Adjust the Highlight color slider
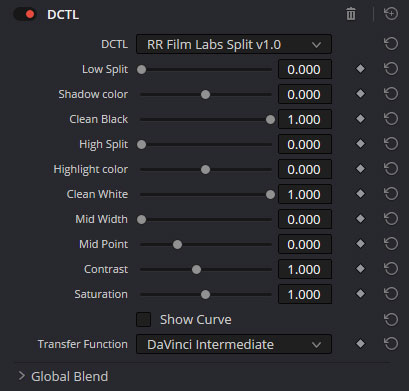Screen dimensions: 409x391 click(x=205, y=170)
